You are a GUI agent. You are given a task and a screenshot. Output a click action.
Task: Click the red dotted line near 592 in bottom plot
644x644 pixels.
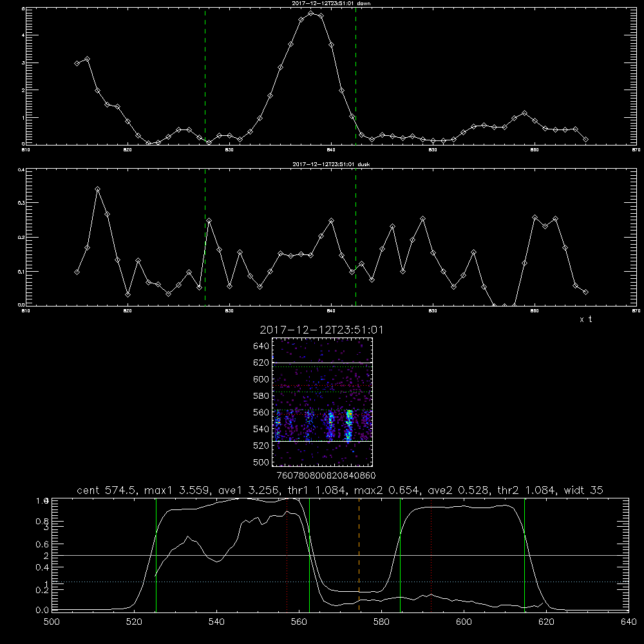pyautogui.click(x=431, y=554)
